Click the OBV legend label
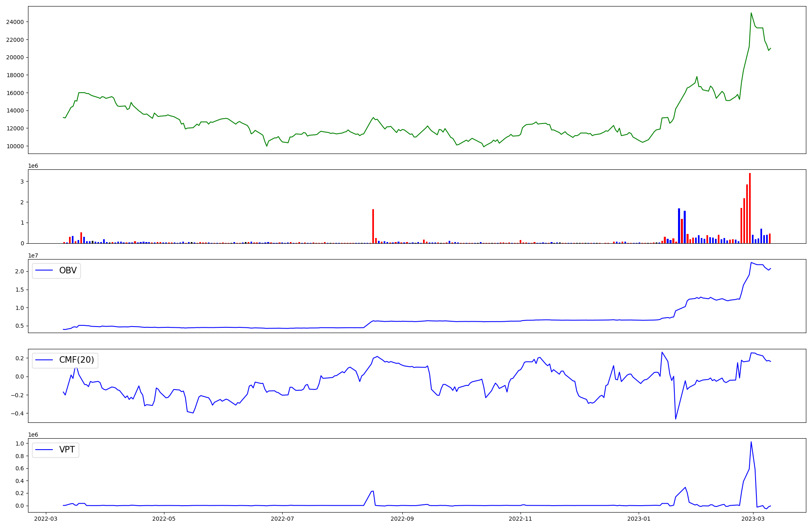812x528 pixels. click(x=68, y=270)
